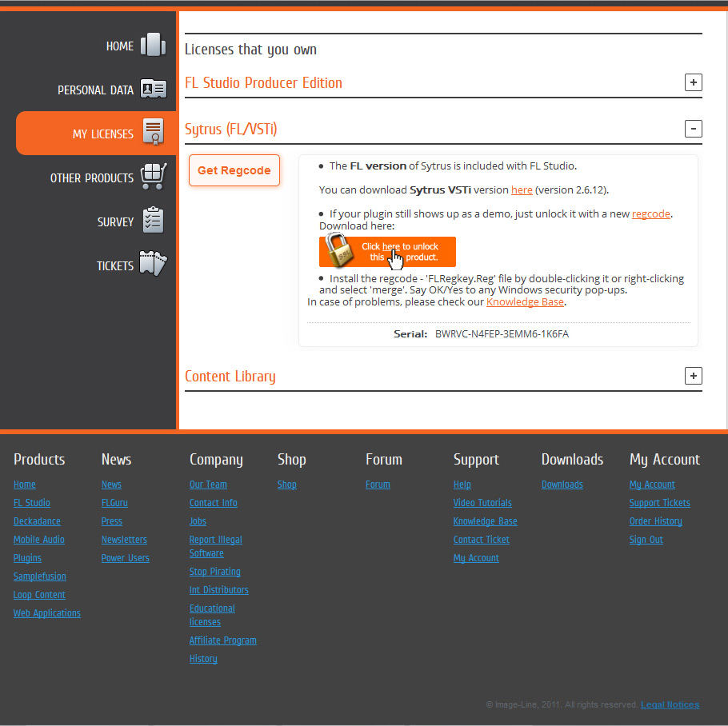Open the Knowledge Base link in instructions

pos(525,302)
